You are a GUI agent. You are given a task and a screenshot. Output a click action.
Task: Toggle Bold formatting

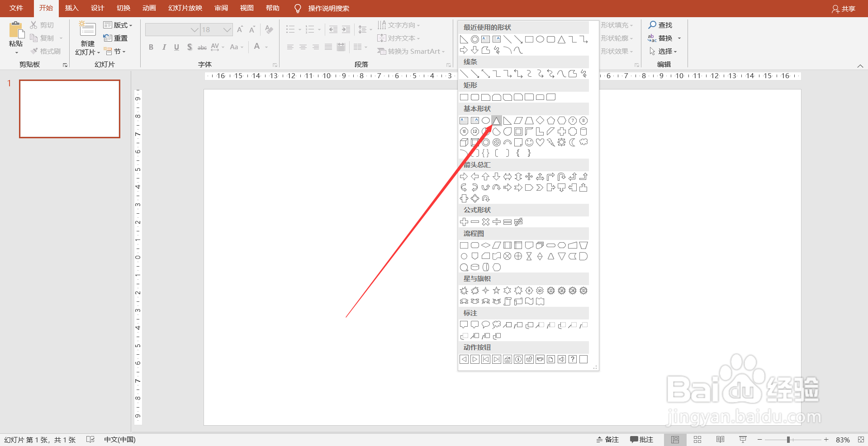[x=151, y=47]
